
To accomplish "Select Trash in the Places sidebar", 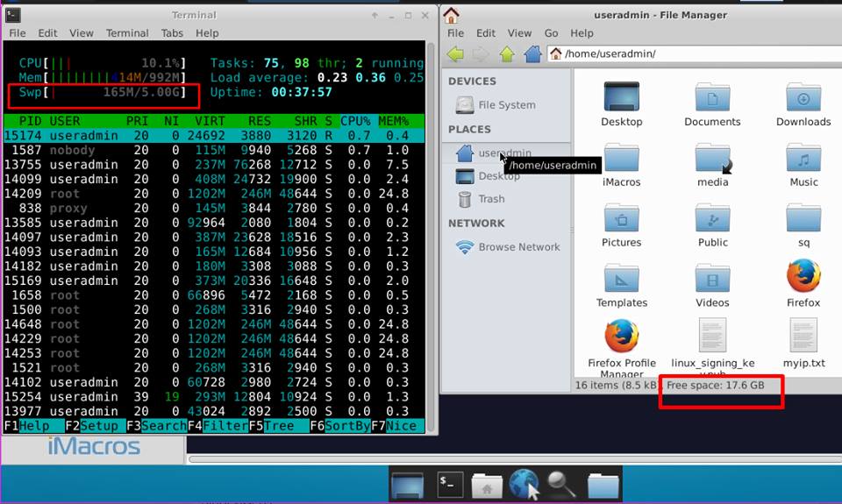I will point(491,199).
